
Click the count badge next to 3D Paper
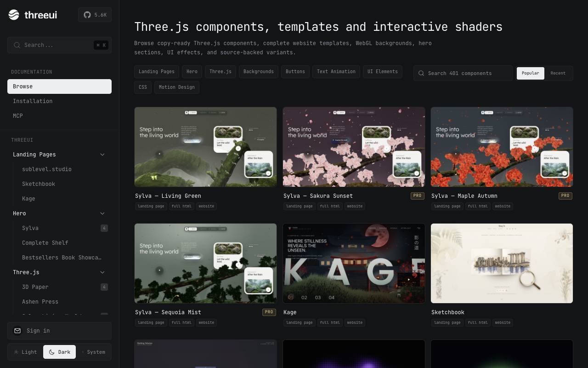(104, 287)
